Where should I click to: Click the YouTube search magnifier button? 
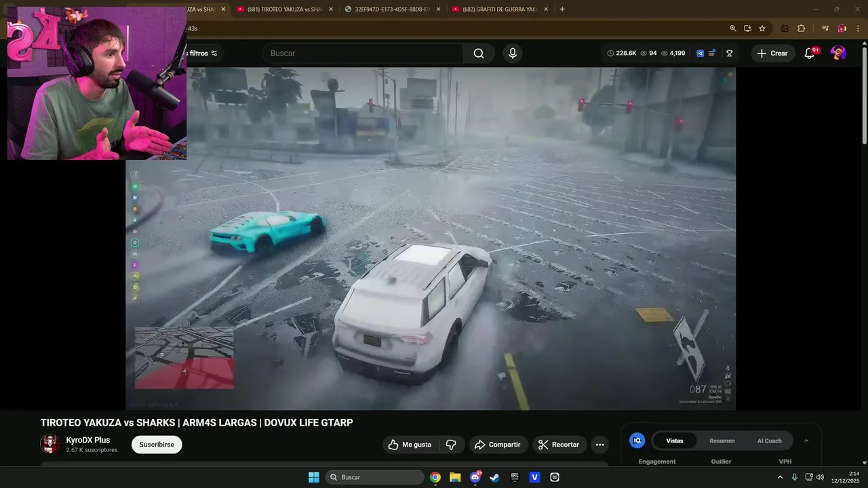479,54
